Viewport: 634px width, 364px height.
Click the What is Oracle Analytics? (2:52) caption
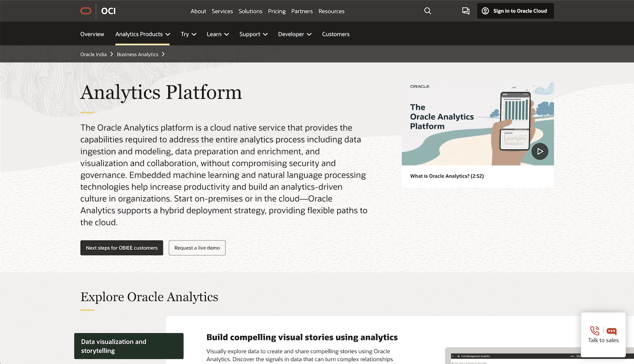(x=447, y=176)
